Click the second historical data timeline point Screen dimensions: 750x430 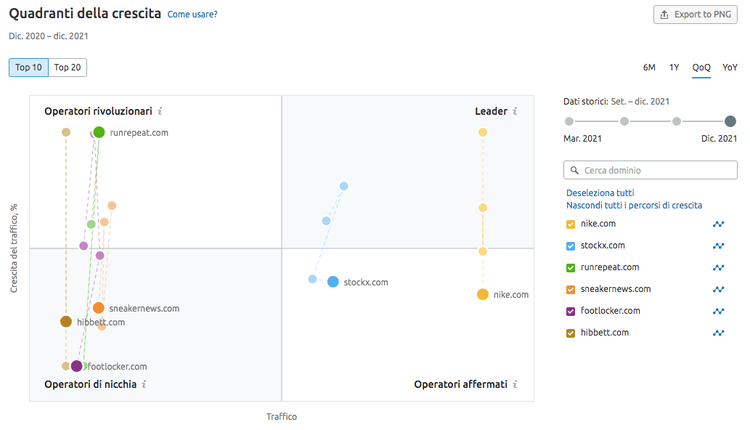point(624,121)
